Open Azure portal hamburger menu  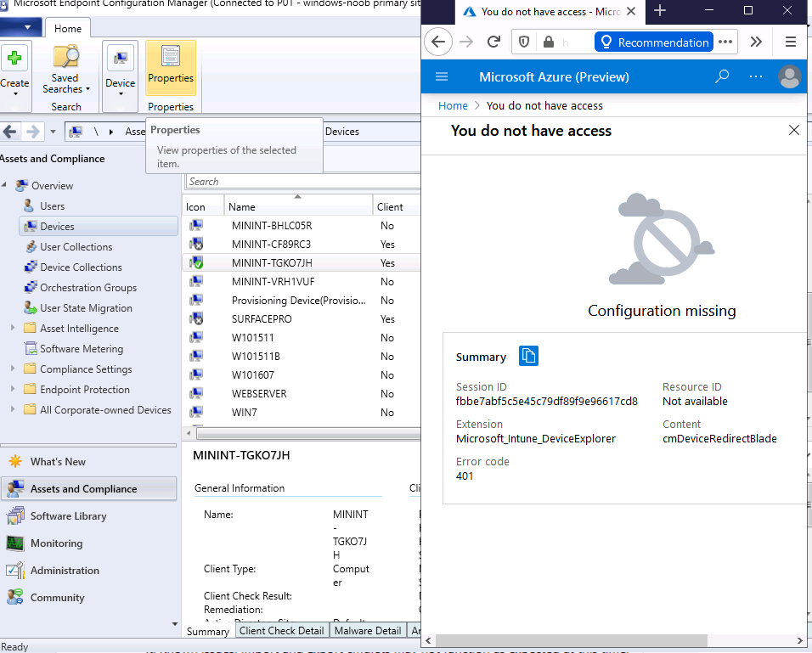click(x=441, y=76)
